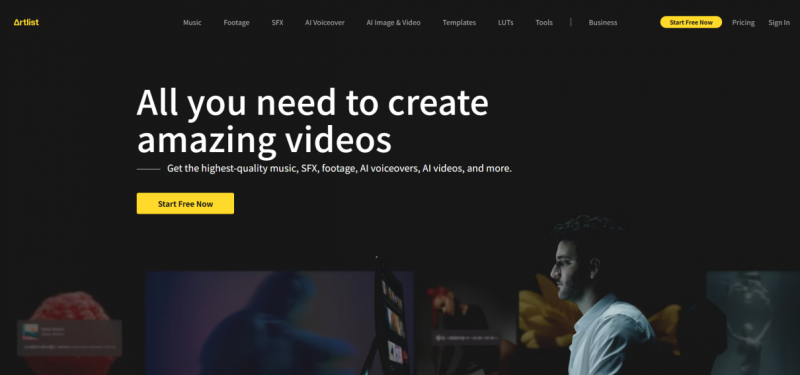Open the Music menu
Image resolution: width=800 pixels, height=375 pixels.
point(192,22)
